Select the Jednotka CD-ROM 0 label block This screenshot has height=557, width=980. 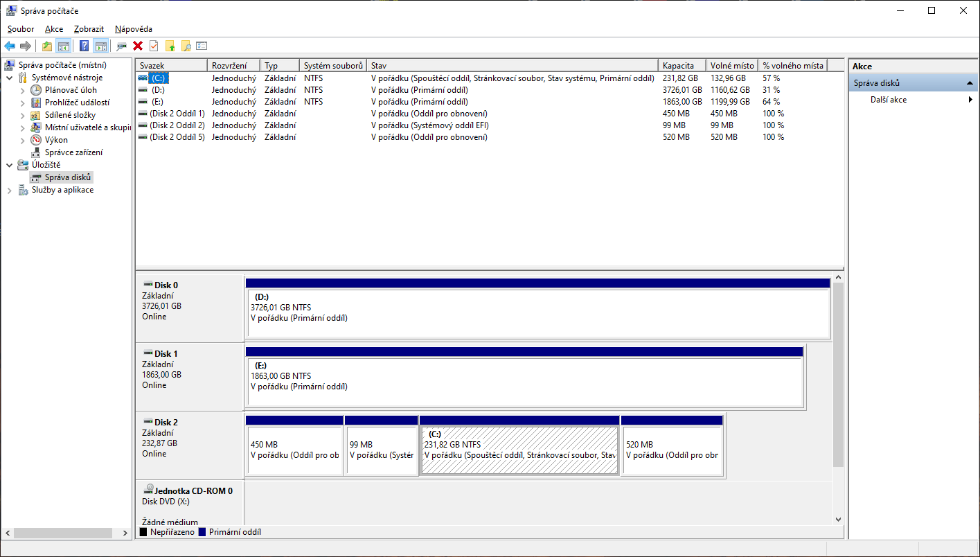pos(190,504)
